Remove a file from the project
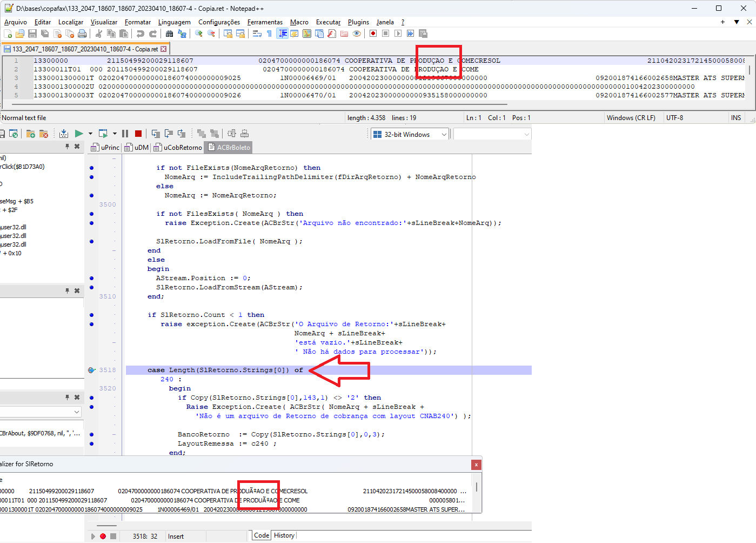Screen dimensions: 756x543 (x=44, y=134)
